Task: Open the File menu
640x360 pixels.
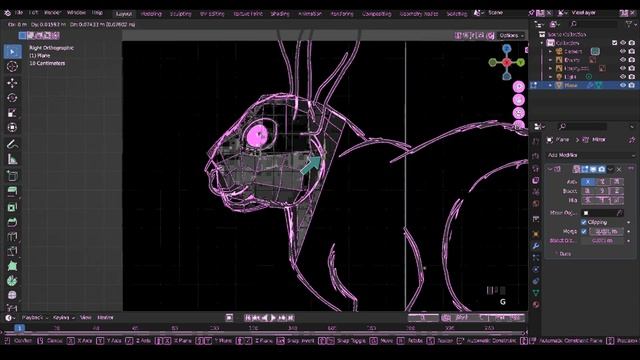Action: pyautogui.click(x=19, y=13)
